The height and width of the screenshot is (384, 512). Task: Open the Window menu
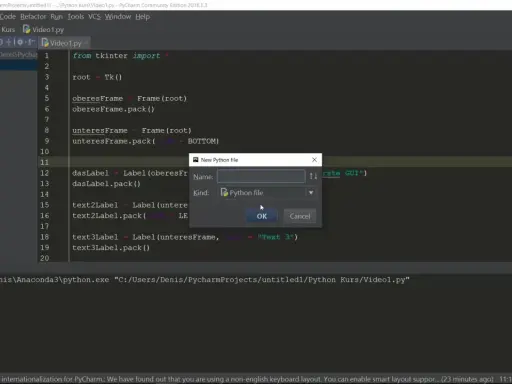click(x=118, y=16)
